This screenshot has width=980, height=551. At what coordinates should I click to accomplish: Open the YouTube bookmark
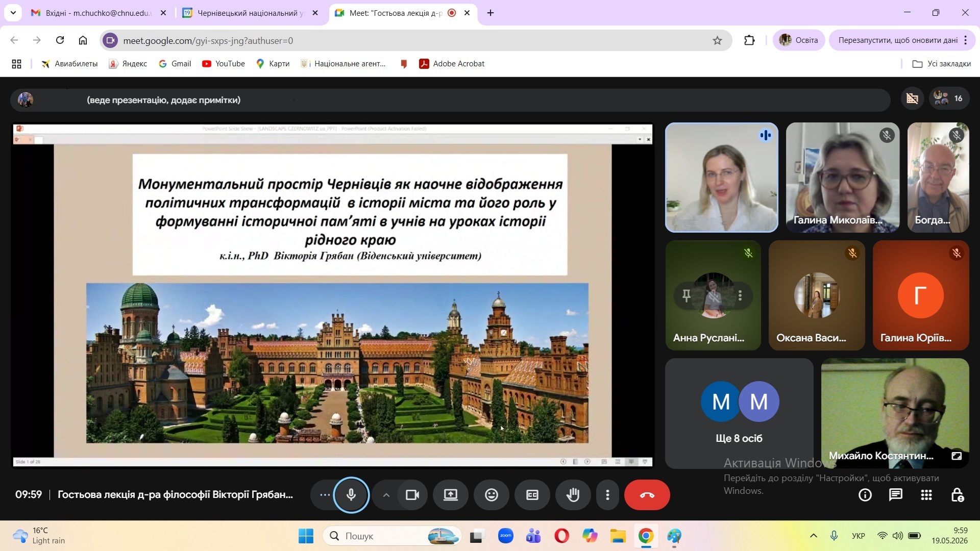pos(224,64)
